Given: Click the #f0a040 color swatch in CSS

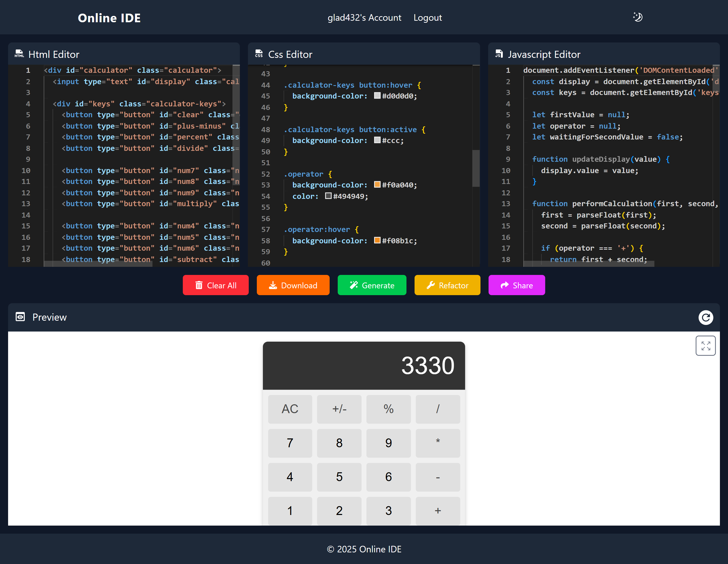Looking at the screenshot, I should [x=377, y=184].
